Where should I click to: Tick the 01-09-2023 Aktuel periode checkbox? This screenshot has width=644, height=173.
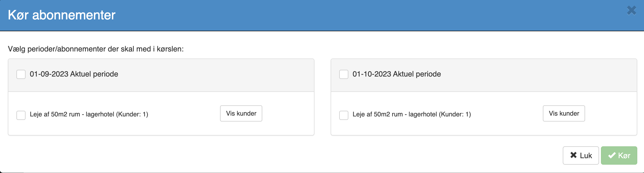pyautogui.click(x=21, y=74)
